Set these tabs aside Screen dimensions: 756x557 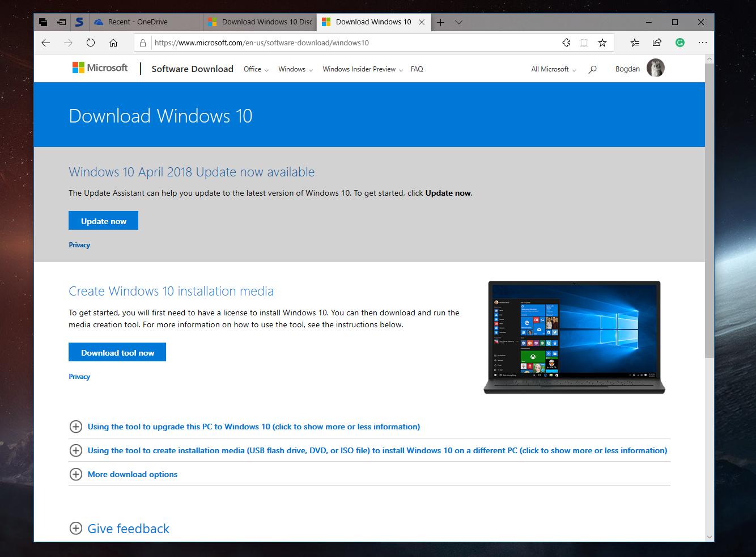pos(61,22)
